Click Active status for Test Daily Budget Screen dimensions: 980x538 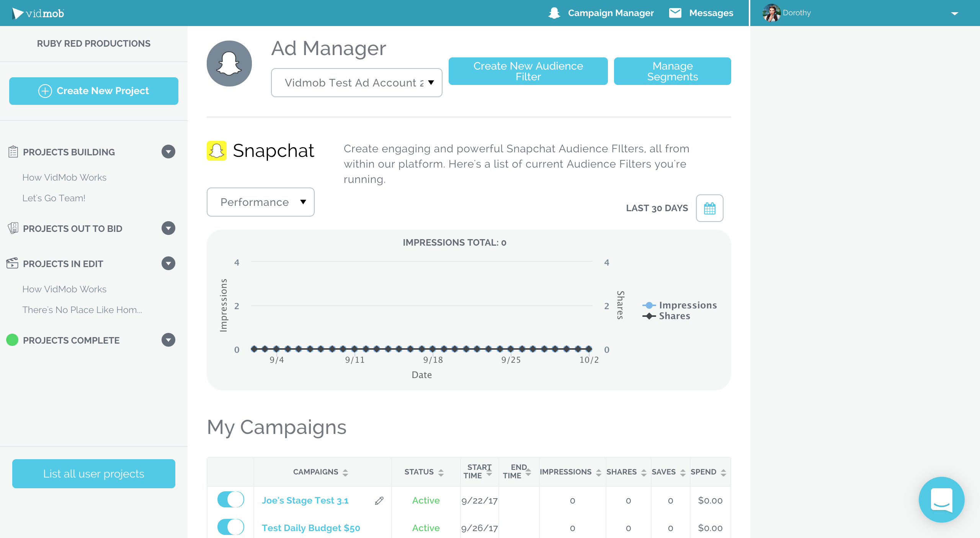pos(426,528)
